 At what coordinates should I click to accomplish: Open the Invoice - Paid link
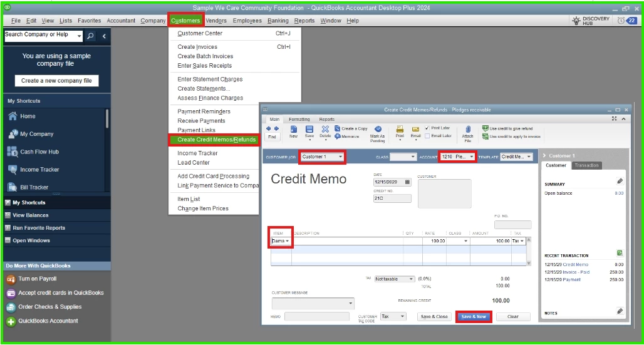coord(576,272)
